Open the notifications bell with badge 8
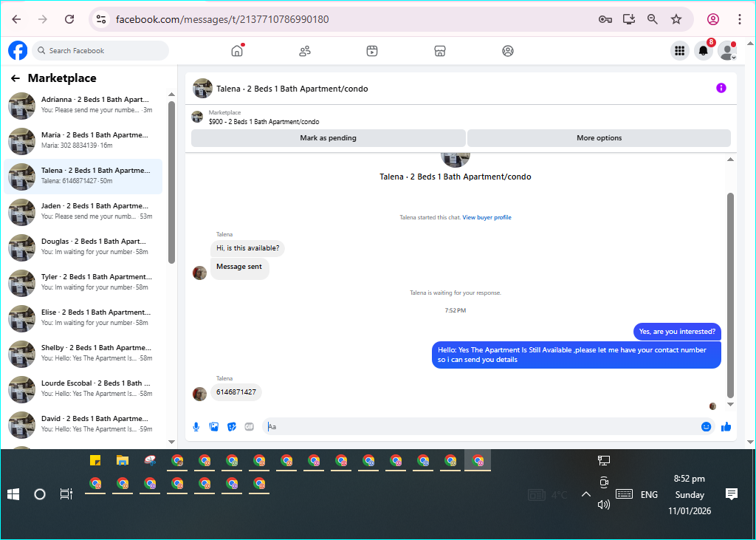This screenshot has width=756, height=540. pyautogui.click(x=704, y=51)
